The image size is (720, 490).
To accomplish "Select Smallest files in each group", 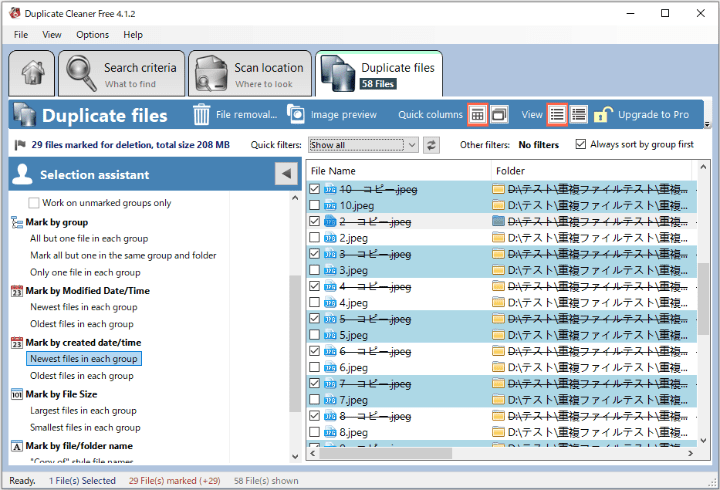I will coord(85,428).
